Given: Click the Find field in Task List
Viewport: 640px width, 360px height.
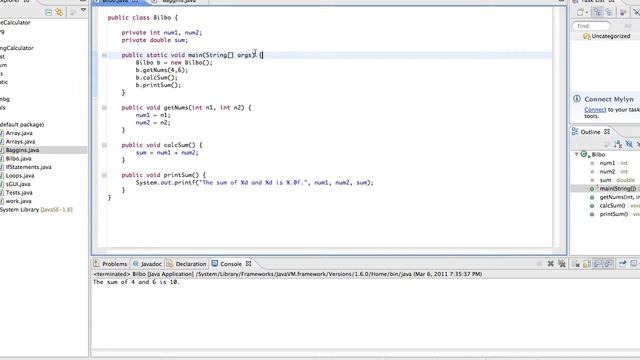Looking at the screenshot, I should pyautogui.click(x=591, y=26).
